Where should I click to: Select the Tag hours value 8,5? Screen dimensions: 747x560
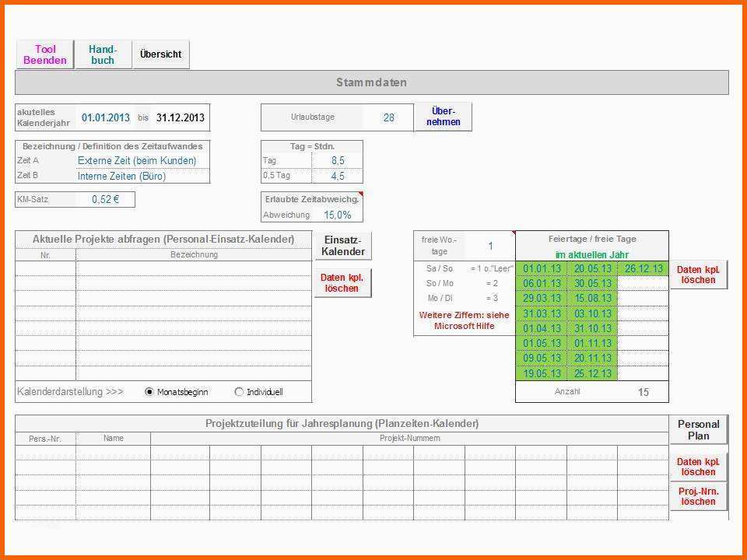337,160
